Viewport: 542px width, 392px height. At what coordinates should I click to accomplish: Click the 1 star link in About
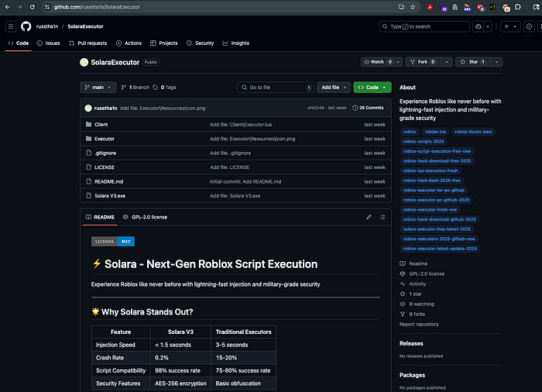415,294
